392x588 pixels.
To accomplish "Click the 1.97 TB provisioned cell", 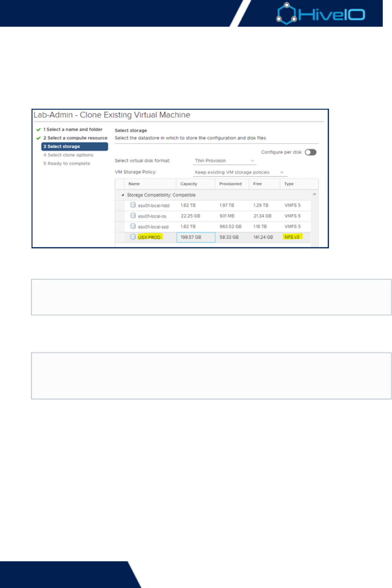I will [227, 205].
